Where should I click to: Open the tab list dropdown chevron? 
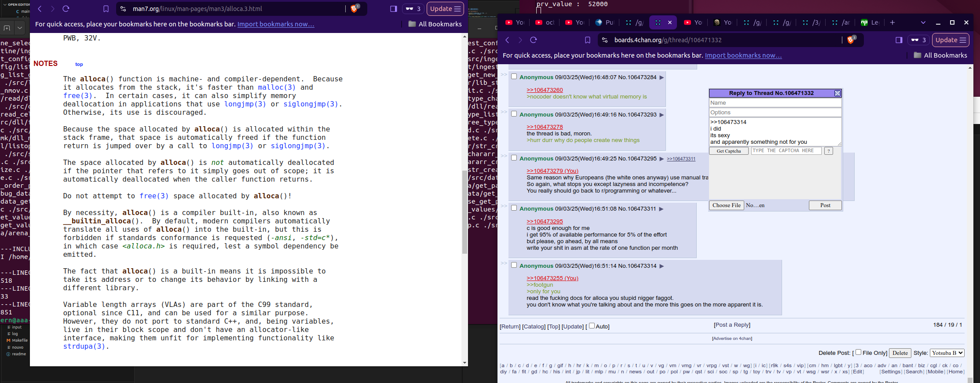click(923, 22)
